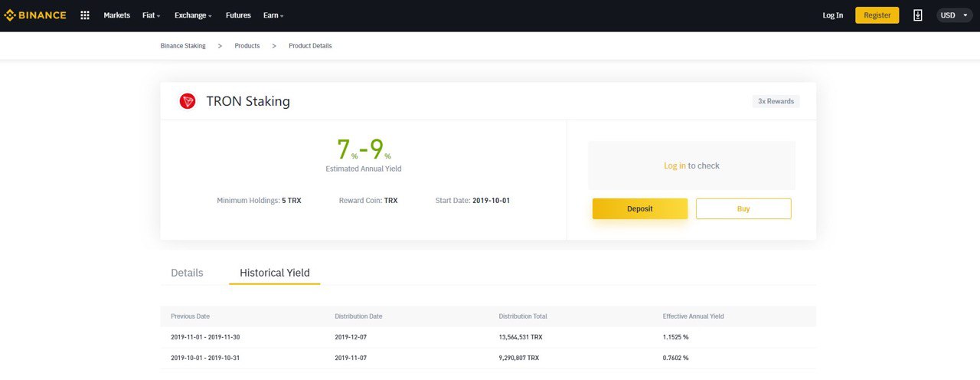Go to Binance Staking breadcrumb

[183, 46]
